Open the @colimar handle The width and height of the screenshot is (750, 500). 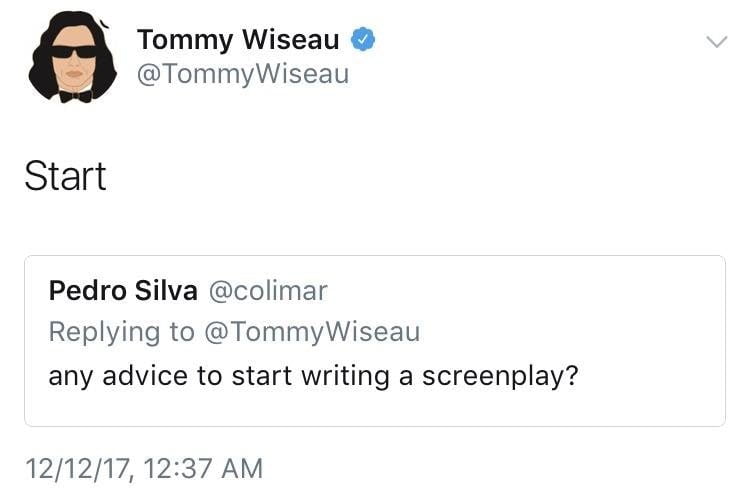pos(267,291)
